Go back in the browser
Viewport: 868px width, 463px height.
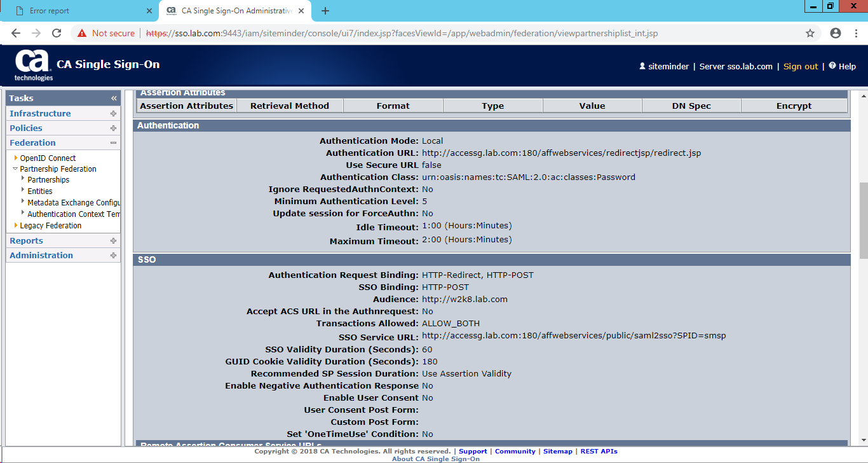pos(16,33)
